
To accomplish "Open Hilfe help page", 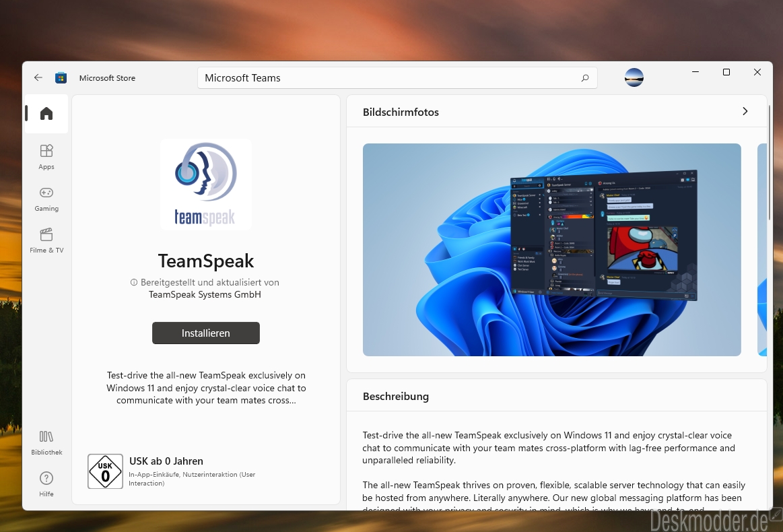I will tap(46, 484).
